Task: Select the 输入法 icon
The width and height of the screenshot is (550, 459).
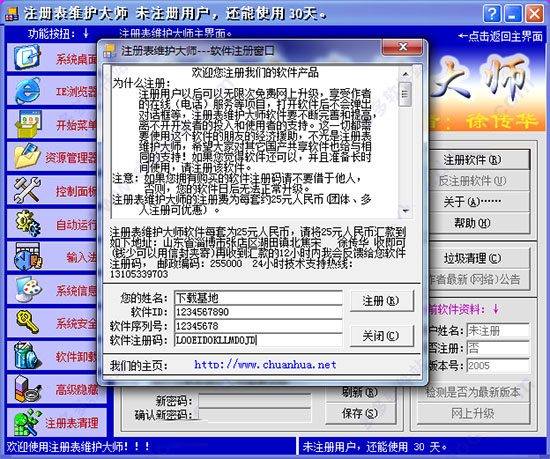Action: click(28, 256)
